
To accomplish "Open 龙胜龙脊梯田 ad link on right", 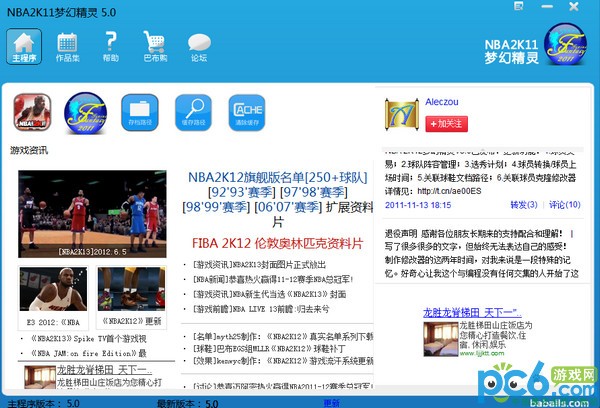I will 472,313.
